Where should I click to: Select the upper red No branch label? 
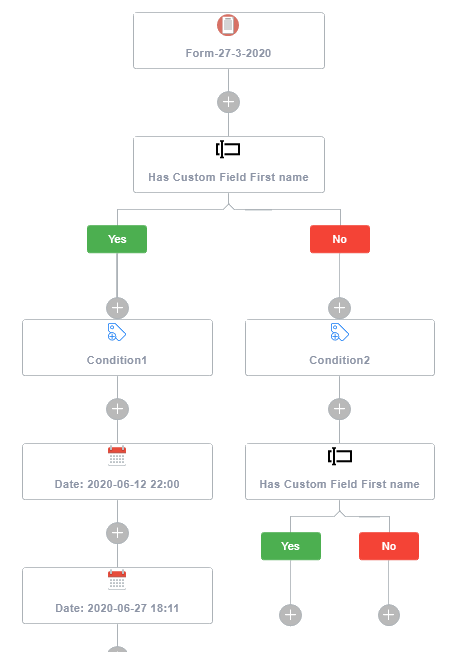340,239
